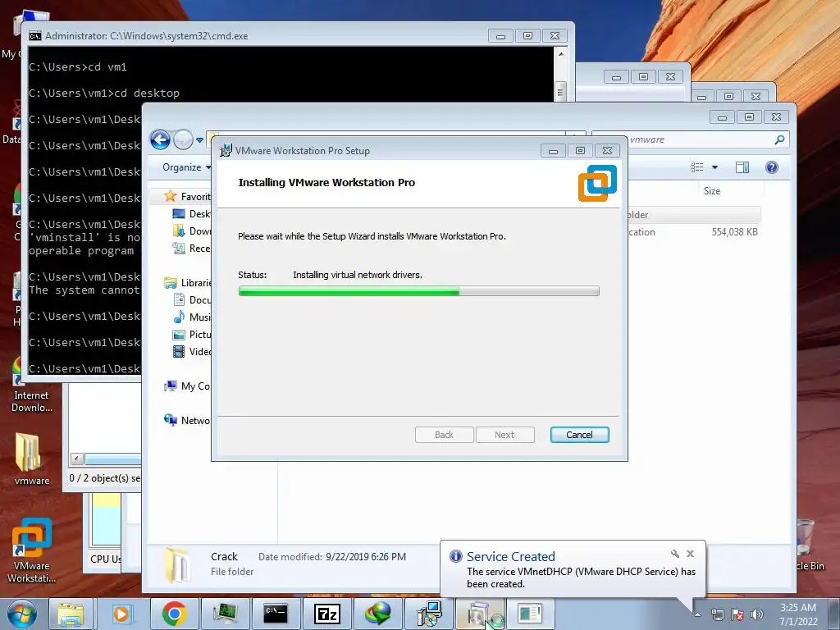Select the 554,038 KB file size cell
Viewport: 840px width, 630px height.
[734, 232]
